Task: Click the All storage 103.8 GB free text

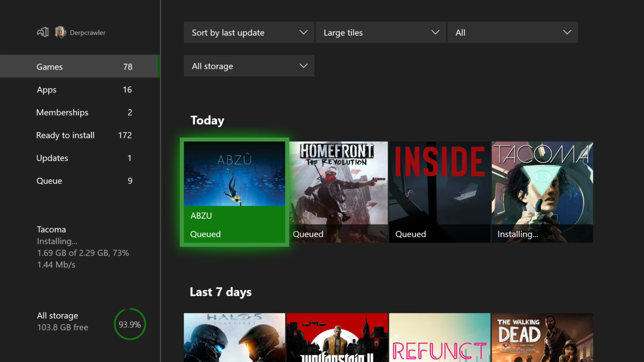Action: click(x=63, y=322)
